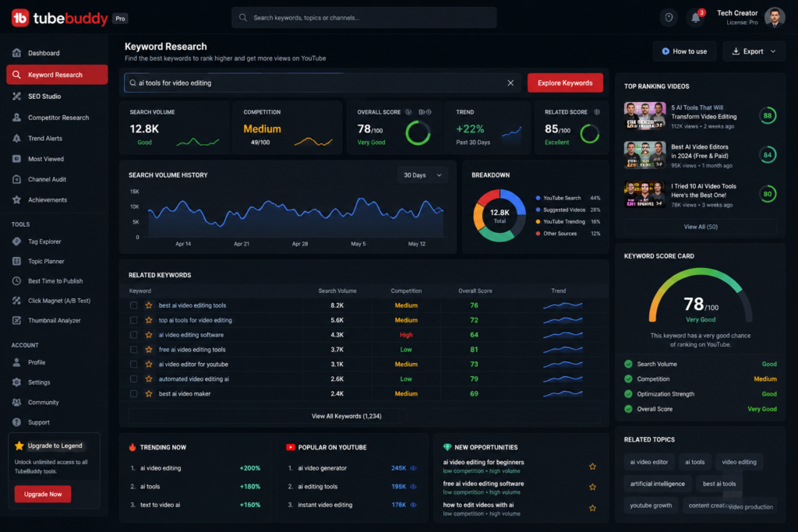The width and height of the screenshot is (798, 532).
Task: Save 'free ai video editing software' opportunity star
Action: tap(592, 488)
